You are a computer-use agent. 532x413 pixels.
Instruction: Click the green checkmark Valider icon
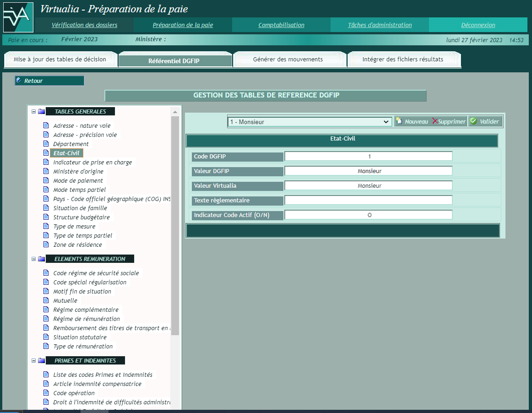473,121
